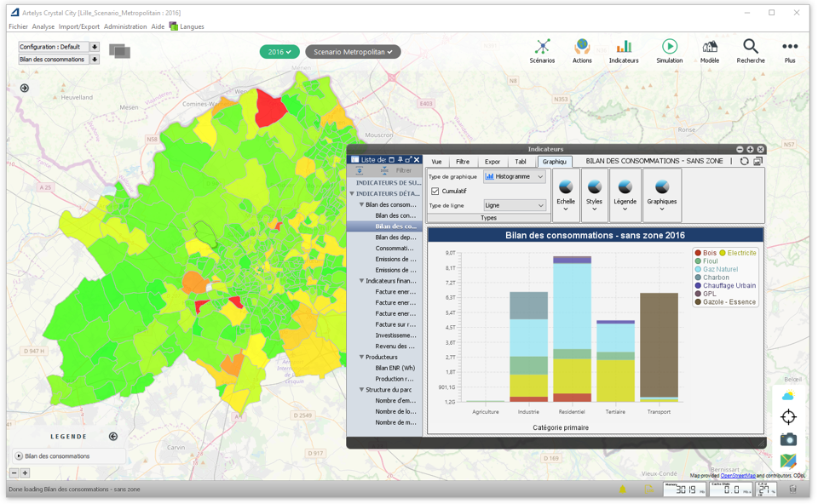Detach the Liste de panel to window
818x504 pixels.
coord(408,159)
